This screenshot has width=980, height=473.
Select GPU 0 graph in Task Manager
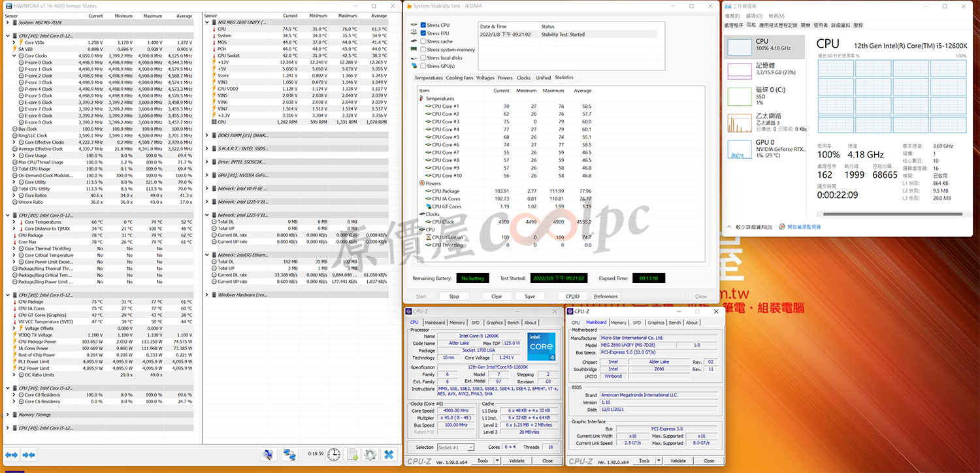tap(740, 149)
